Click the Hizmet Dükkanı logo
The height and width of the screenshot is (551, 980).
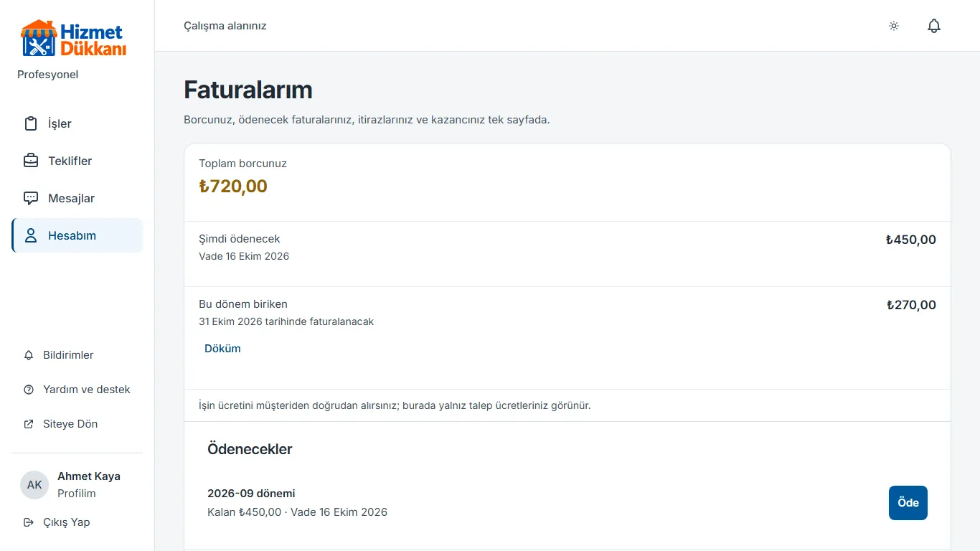point(73,39)
